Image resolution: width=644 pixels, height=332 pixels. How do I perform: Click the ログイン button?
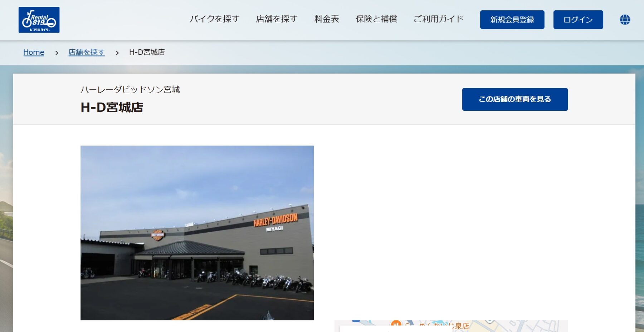click(578, 20)
